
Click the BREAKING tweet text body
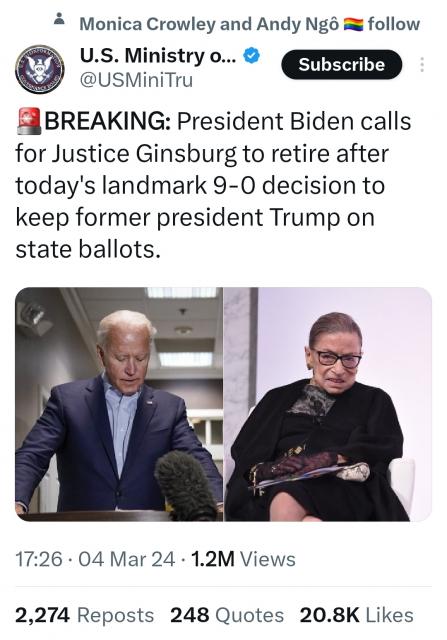point(213,185)
